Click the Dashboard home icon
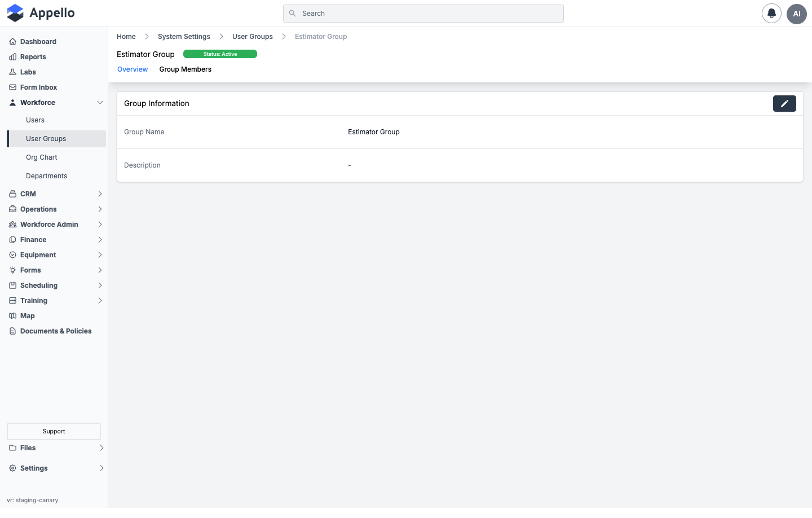Screen dimensions: 812x518 [12, 42]
